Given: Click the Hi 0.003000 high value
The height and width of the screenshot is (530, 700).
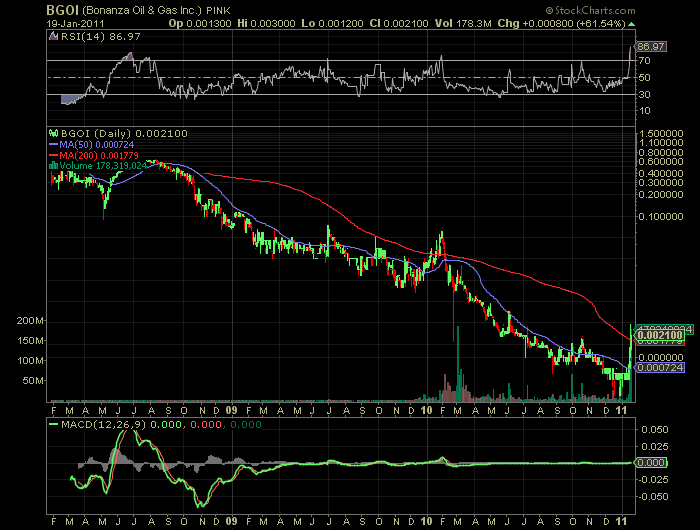Looking at the screenshot, I should pyautogui.click(x=266, y=24).
